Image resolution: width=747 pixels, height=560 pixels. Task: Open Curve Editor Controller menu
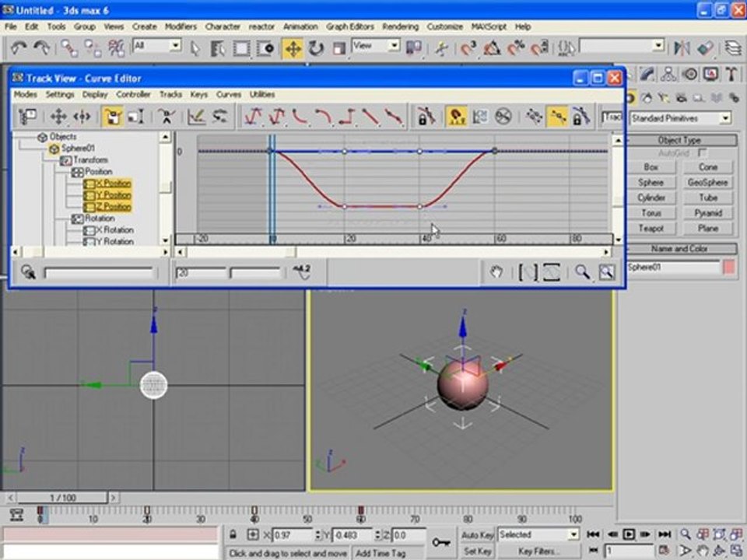coord(133,94)
